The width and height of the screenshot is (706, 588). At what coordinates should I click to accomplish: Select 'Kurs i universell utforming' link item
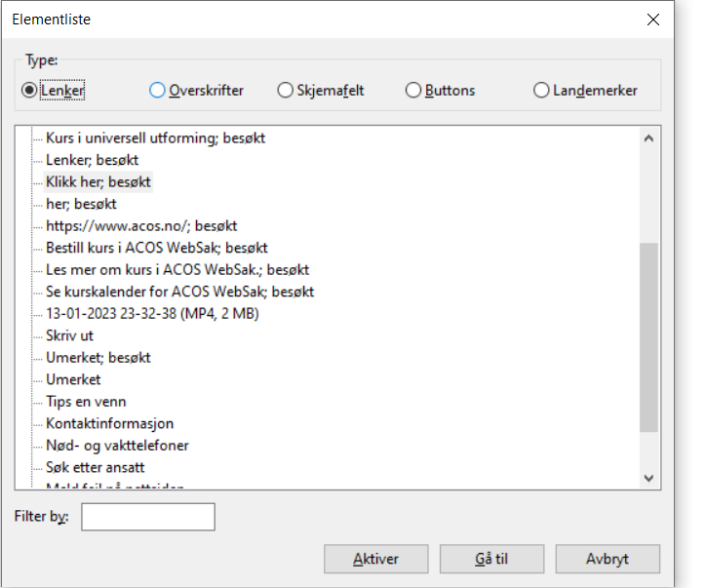(155, 137)
